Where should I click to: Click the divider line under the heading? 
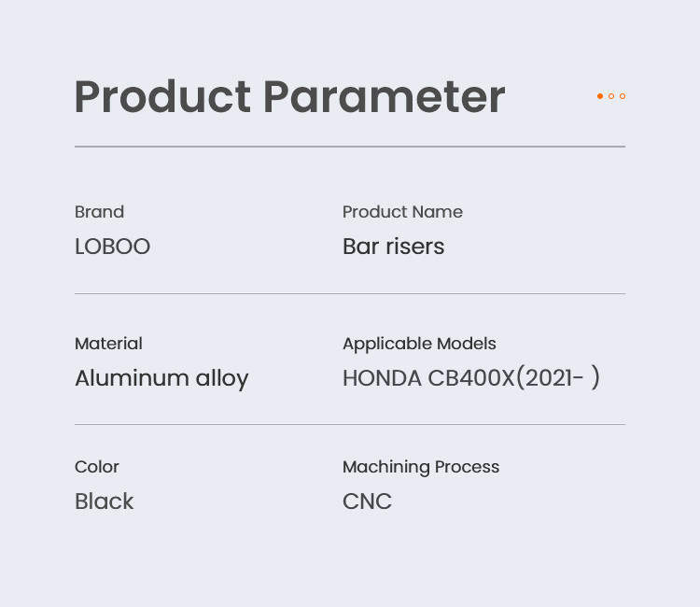[x=350, y=147]
